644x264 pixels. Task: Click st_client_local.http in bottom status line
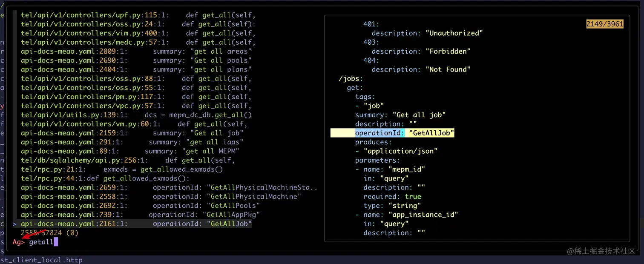pyautogui.click(x=41, y=260)
